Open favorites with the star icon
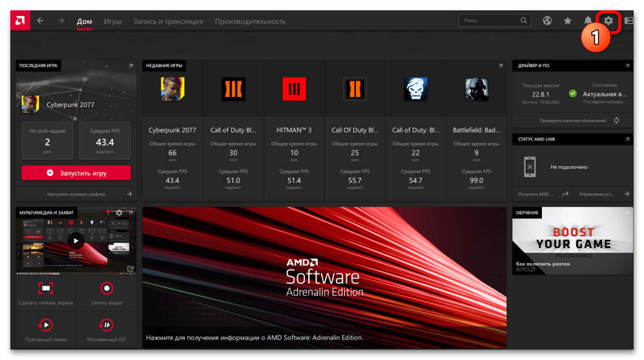644x360 pixels. tap(568, 21)
